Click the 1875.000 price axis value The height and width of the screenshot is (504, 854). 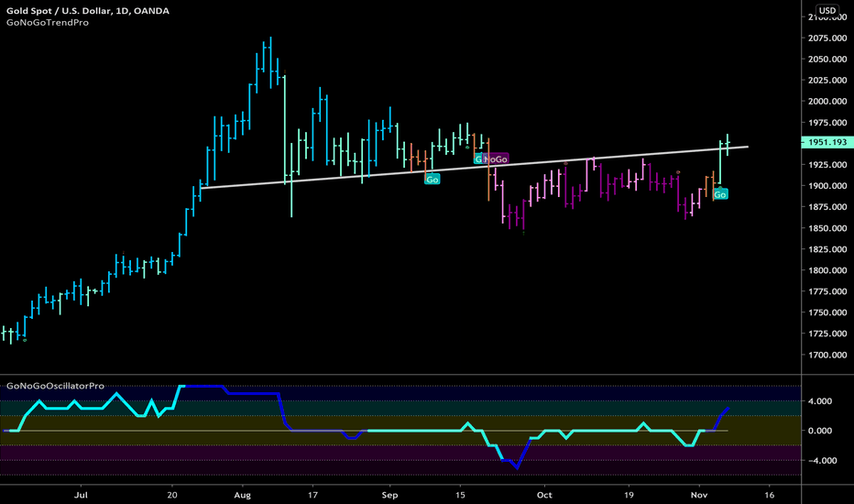click(827, 207)
